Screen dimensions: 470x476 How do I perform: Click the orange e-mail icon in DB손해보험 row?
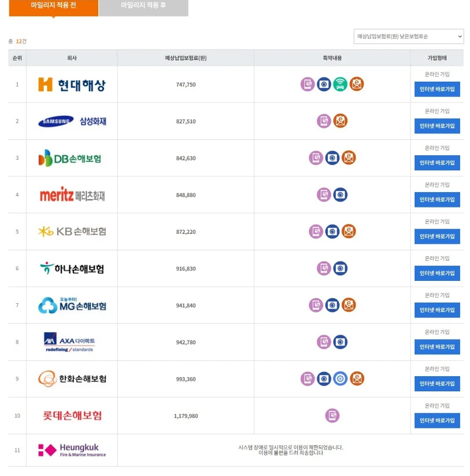click(348, 158)
